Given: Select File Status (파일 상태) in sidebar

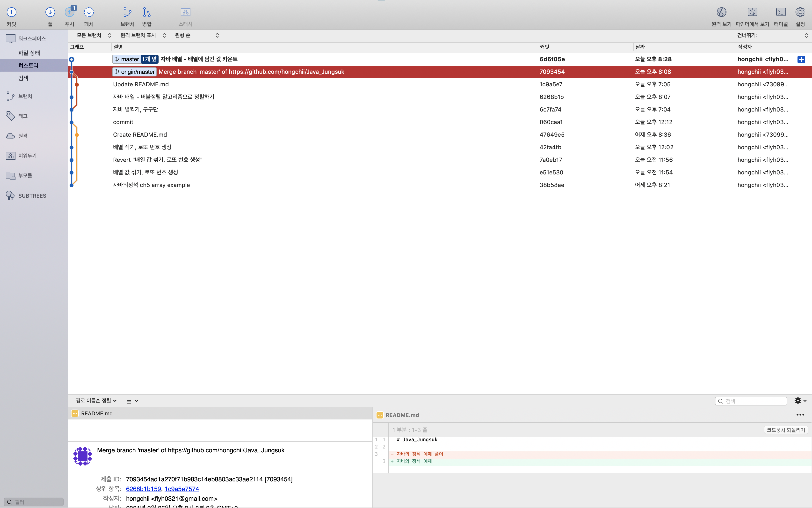Looking at the screenshot, I should click(34, 53).
